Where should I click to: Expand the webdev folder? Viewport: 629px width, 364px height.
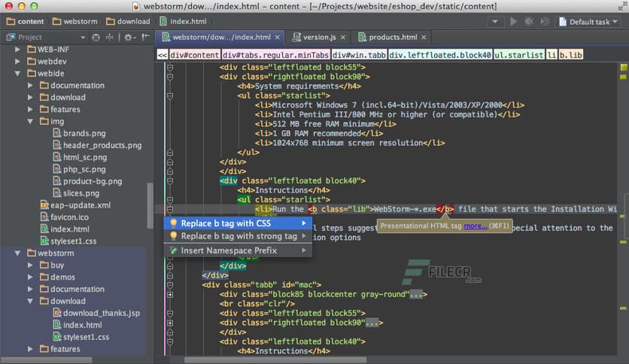coord(17,62)
